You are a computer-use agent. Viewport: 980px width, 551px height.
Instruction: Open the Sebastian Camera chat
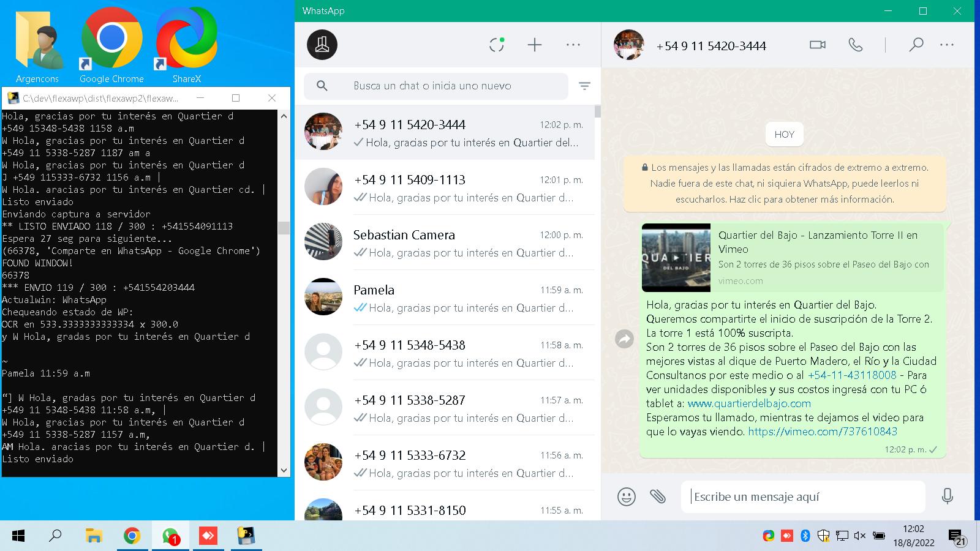coord(445,242)
